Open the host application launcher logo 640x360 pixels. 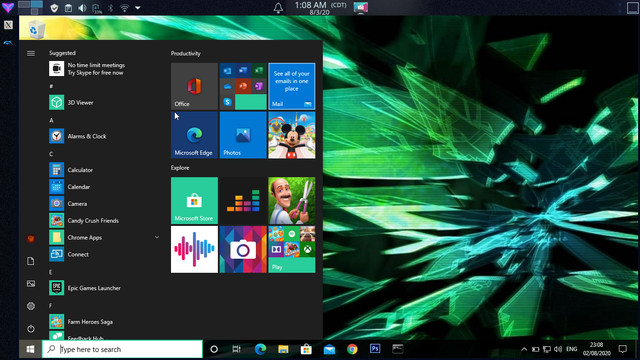coord(8,7)
